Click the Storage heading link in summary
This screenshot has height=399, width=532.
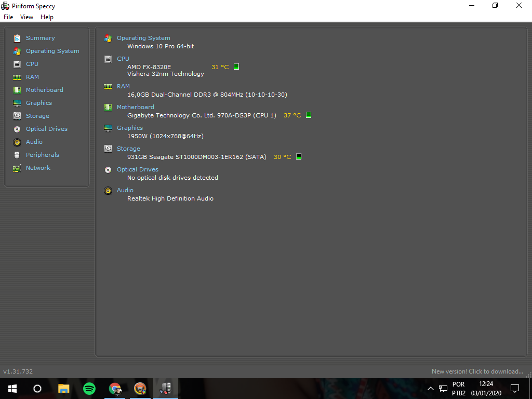(128, 149)
